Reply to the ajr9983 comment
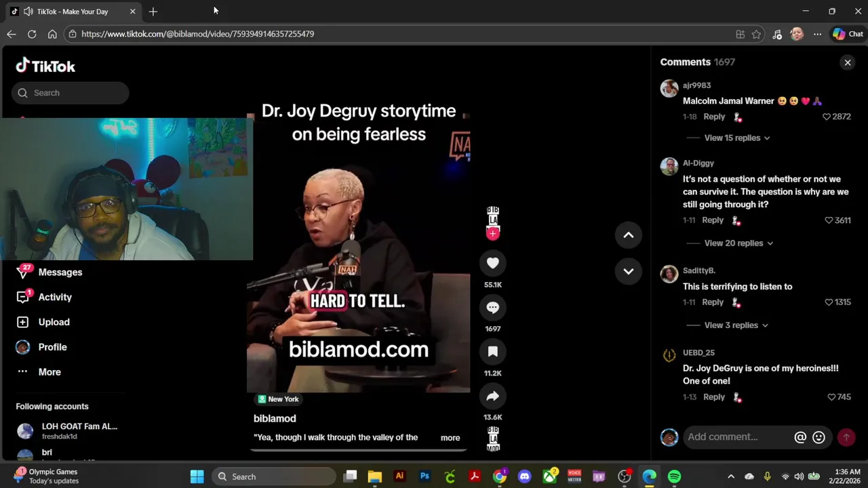The height and width of the screenshot is (488, 868). point(714,117)
